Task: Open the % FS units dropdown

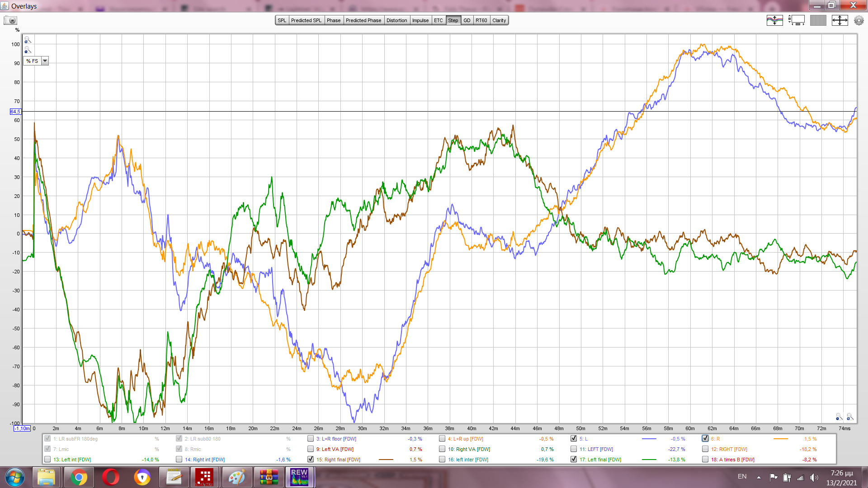Action: 45,61
